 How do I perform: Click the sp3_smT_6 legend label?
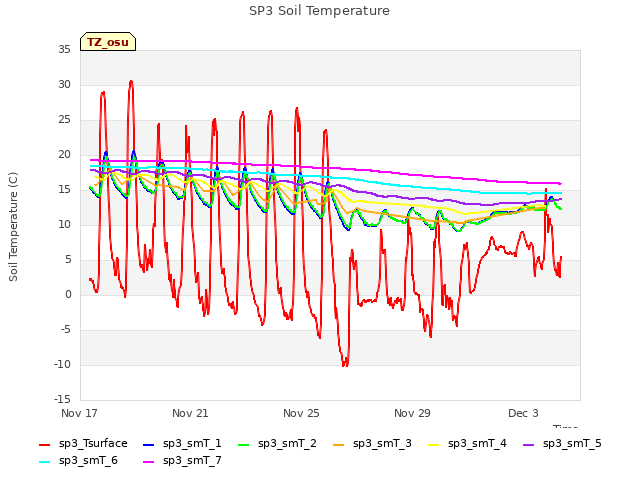tap(88, 461)
